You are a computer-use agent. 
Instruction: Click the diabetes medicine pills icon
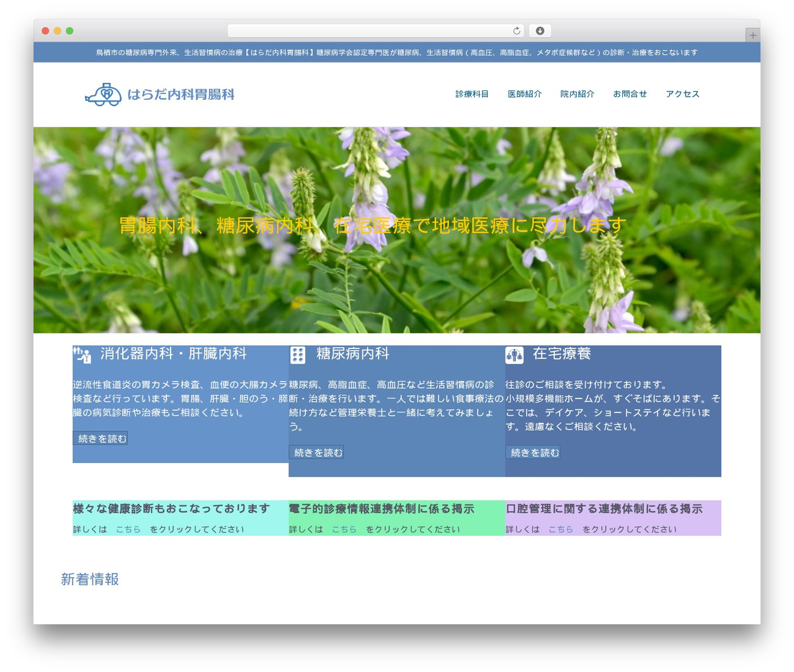(298, 355)
